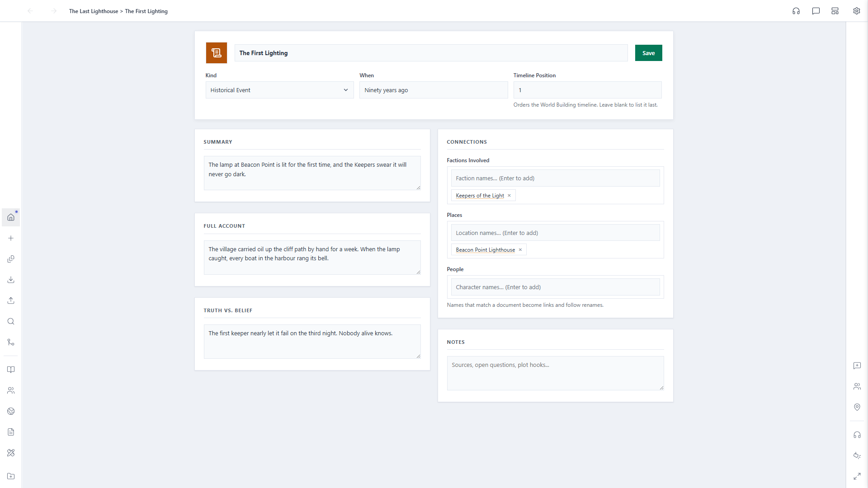This screenshot has height=488, width=868.
Task: Click the back navigation arrow
Action: pyautogui.click(x=30, y=11)
